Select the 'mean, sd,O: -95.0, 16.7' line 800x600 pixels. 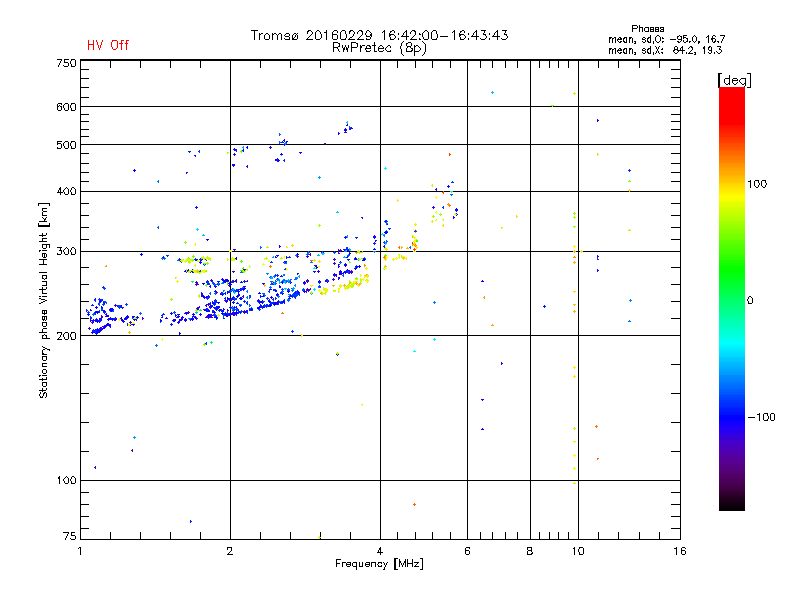(666, 39)
